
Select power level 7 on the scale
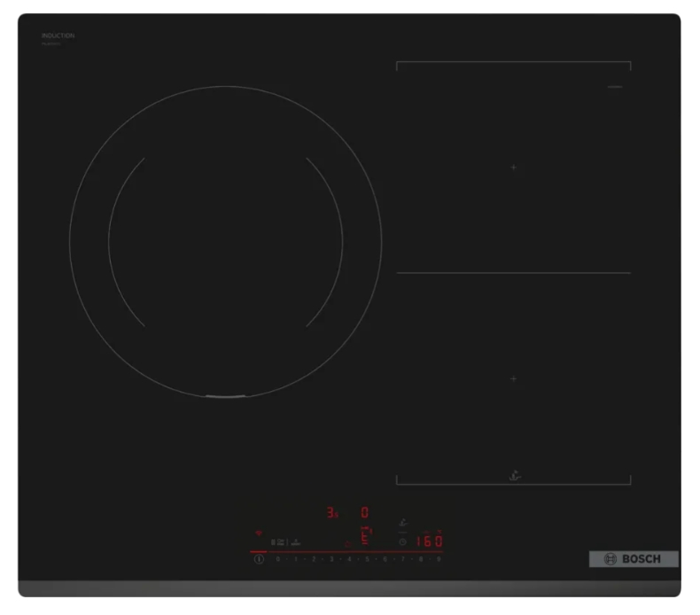(402, 559)
